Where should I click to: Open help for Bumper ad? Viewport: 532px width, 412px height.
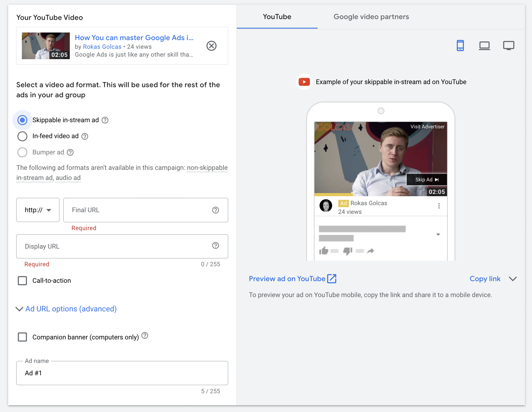(70, 152)
